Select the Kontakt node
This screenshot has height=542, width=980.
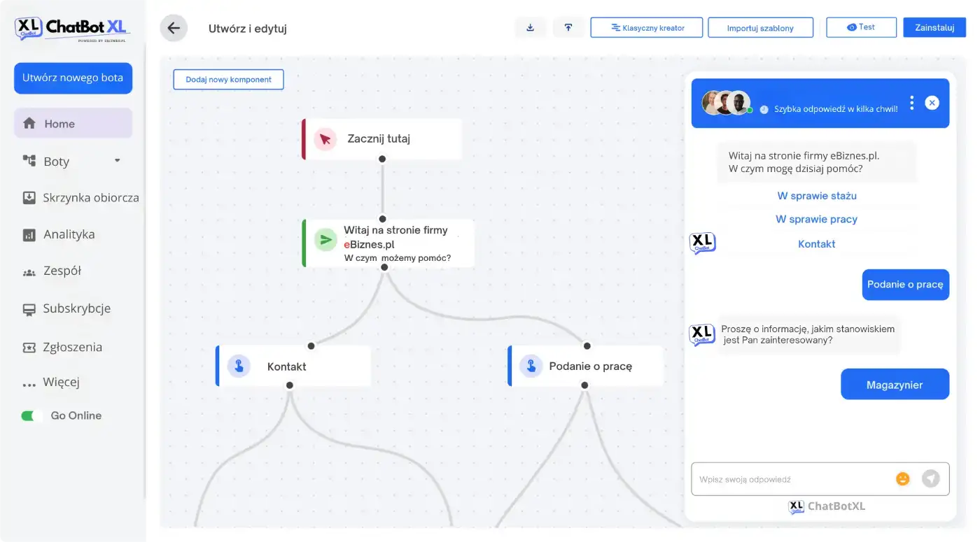[293, 366]
